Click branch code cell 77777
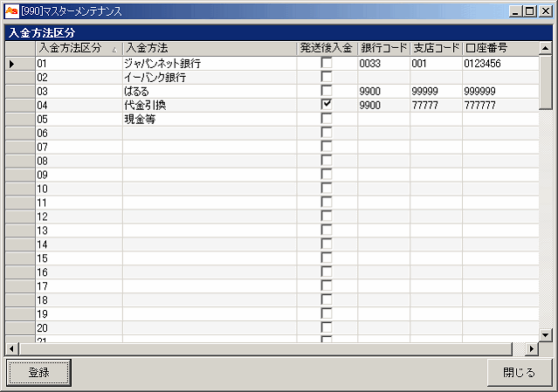Image resolution: width=558 pixels, height=392 pixels. pyautogui.click(x=436, y=106)
